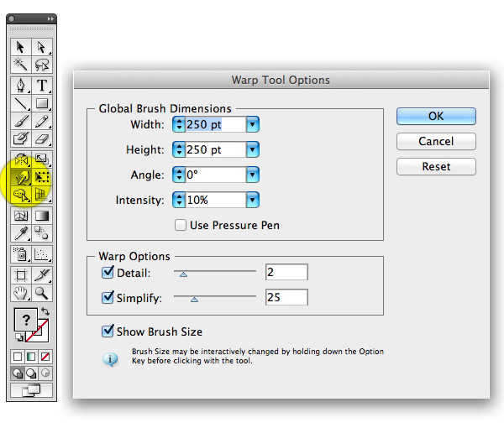Click the Height stepper arrows
Image resolution: width=504 pixels, height=428 pixels.
pos(179,150)
